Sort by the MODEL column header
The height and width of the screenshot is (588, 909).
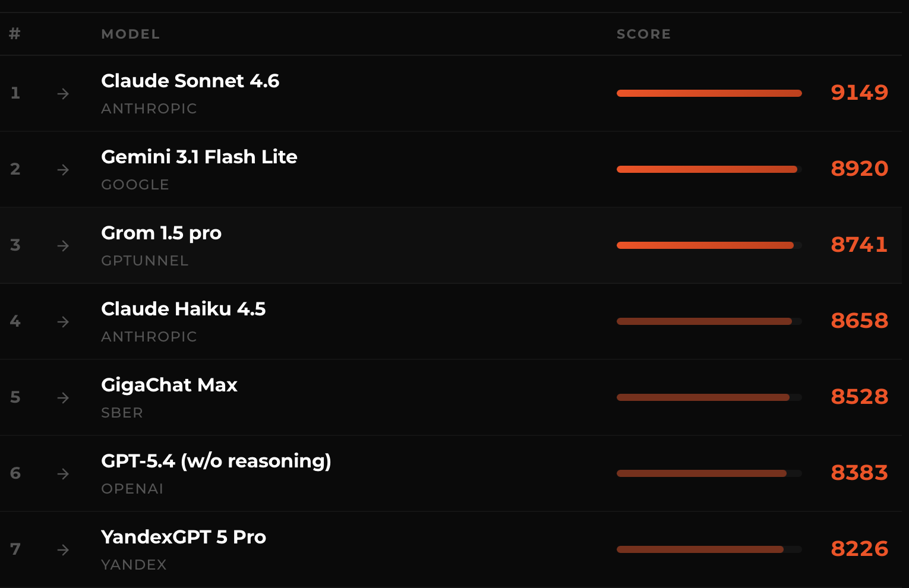click(130, 34)
